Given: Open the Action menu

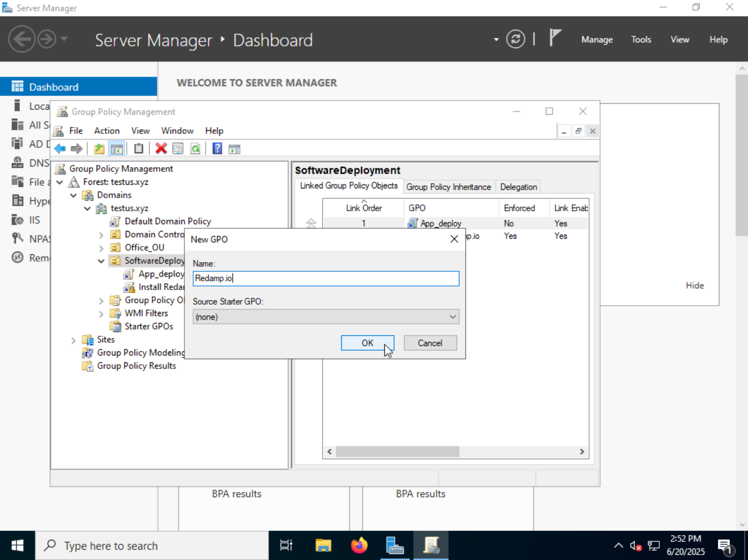Looking at the screenshot, I should point(106,131).
